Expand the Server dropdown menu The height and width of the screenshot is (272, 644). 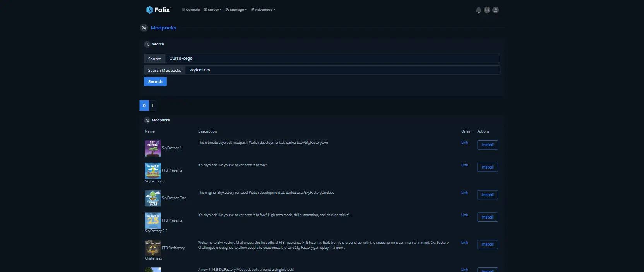212,10
